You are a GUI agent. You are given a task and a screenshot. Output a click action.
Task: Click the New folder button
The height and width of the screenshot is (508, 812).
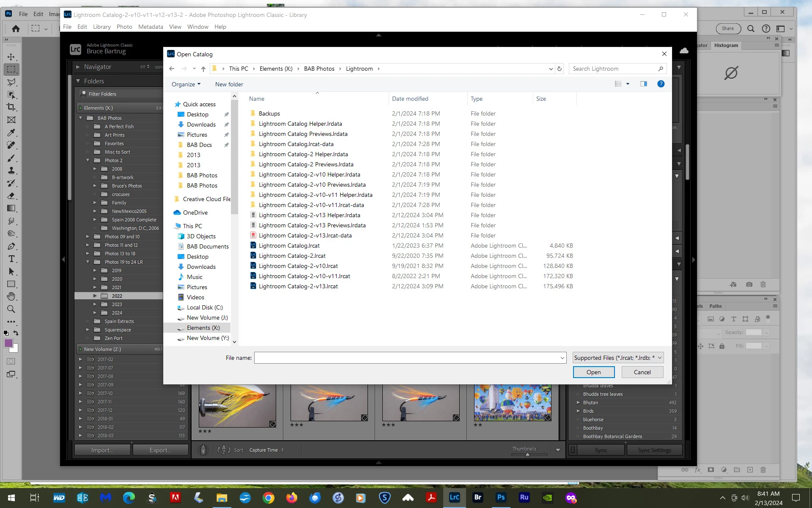(229, 84)
